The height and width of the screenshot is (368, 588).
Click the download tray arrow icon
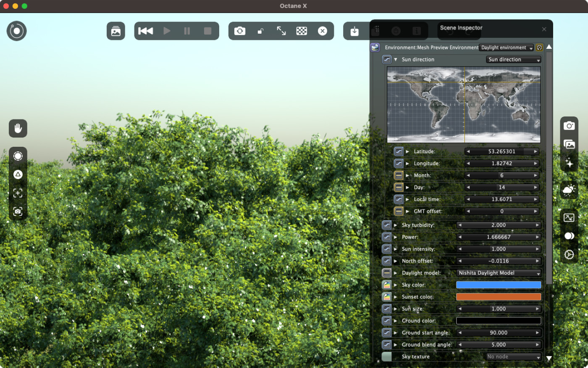[x=354, y=31]
